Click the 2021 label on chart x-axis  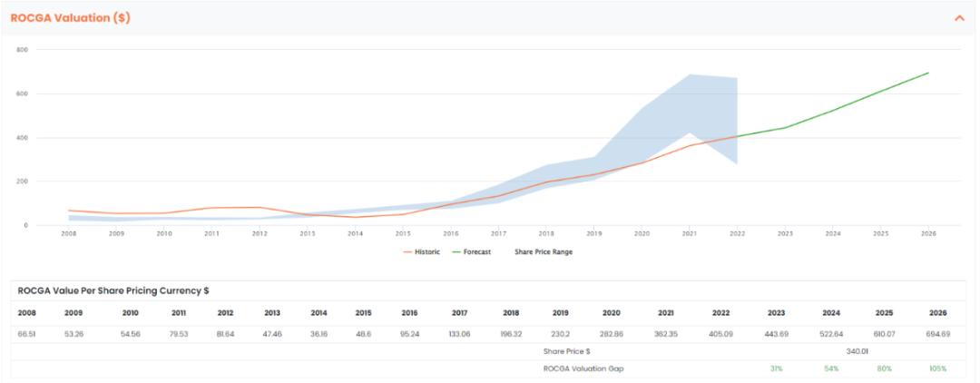(x=691, y=233)
